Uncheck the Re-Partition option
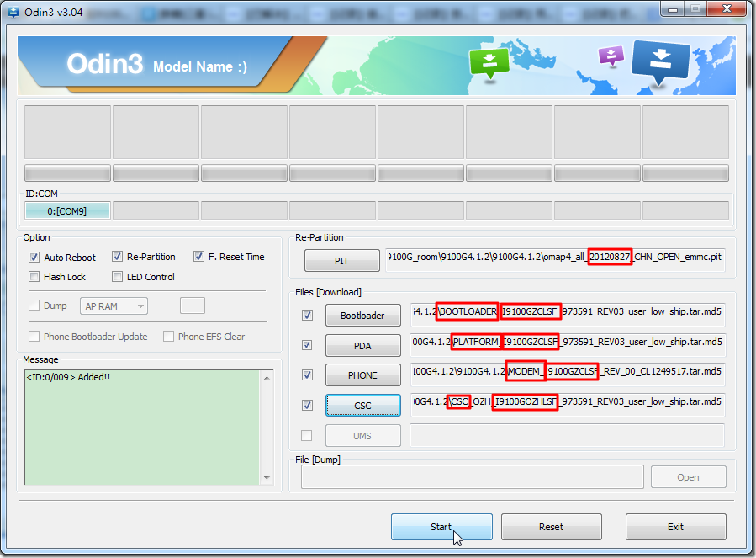756x558 pixels. (x=117, y=257)
